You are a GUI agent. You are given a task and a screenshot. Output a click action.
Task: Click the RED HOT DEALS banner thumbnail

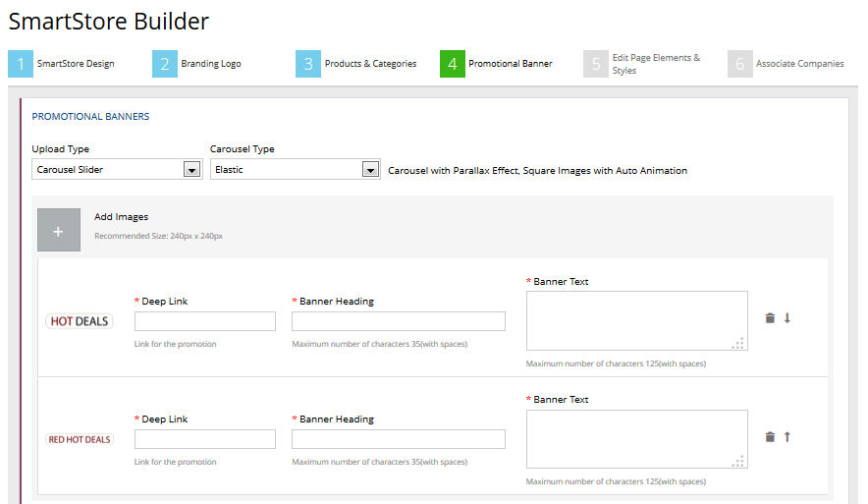tap(80, 439)
